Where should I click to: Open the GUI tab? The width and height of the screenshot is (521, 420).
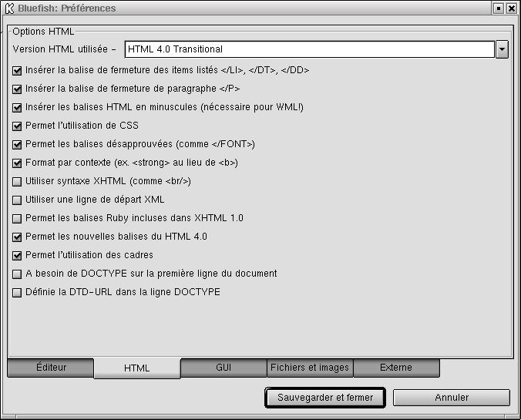224,368
